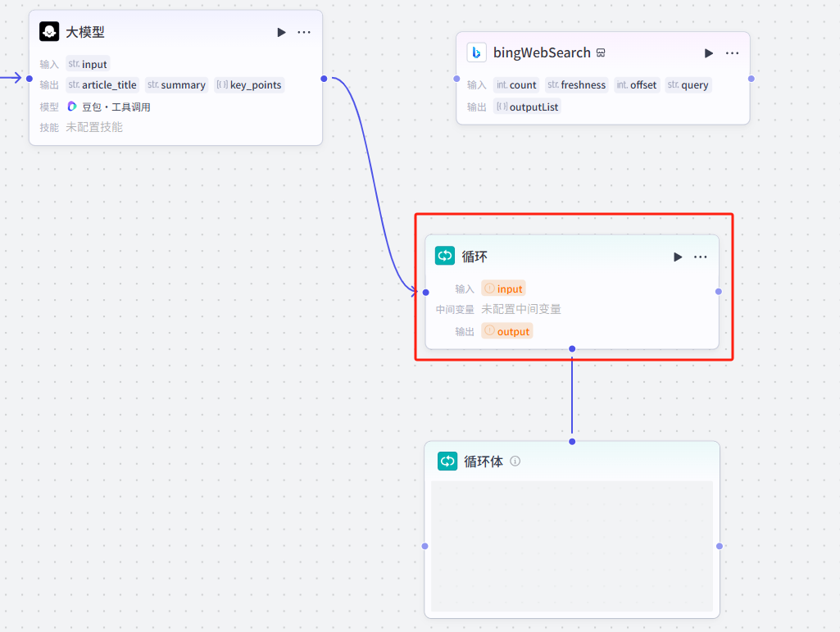Click the 豆包 model icon in 大模型
840x632 pixels.
coord(72,107)
